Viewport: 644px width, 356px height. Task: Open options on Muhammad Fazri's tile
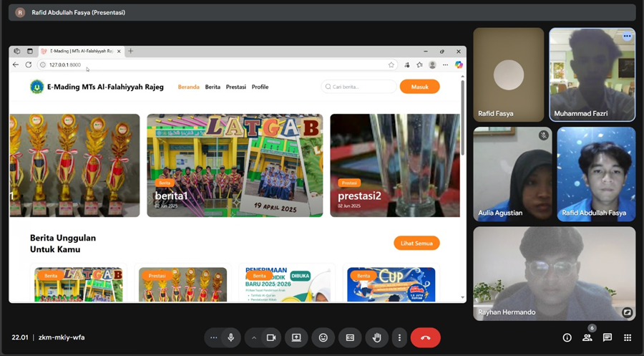(x=627, y=37)
